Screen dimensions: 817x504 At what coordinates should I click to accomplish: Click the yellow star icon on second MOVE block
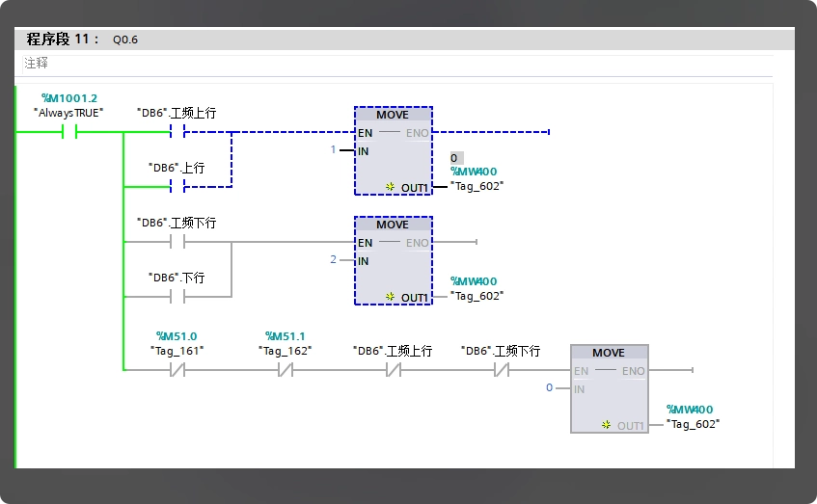[x=391, y=297]
